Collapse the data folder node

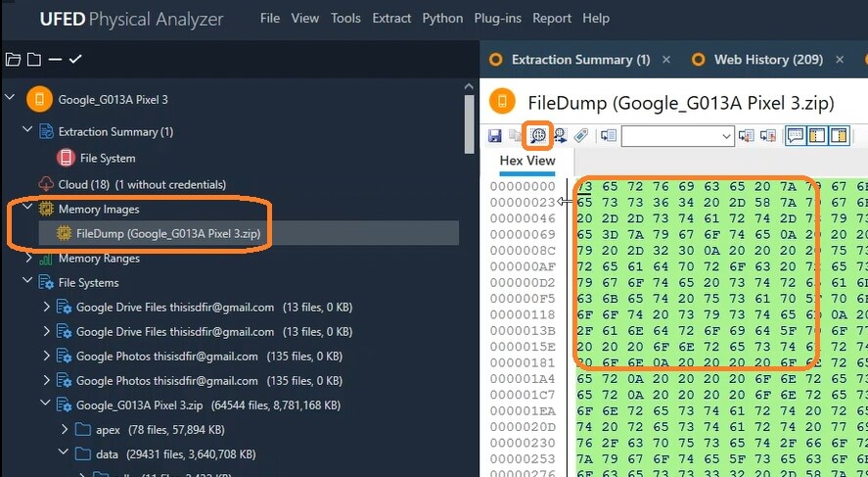coord(64,453)
